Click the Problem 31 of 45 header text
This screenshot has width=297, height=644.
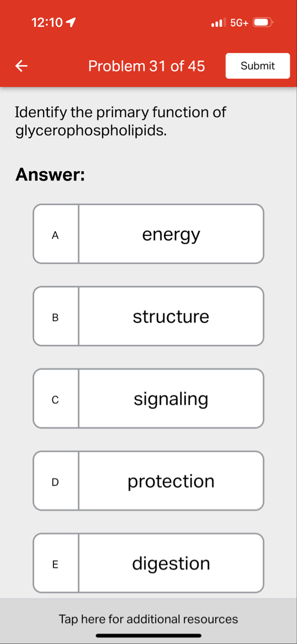click(146, 66)
